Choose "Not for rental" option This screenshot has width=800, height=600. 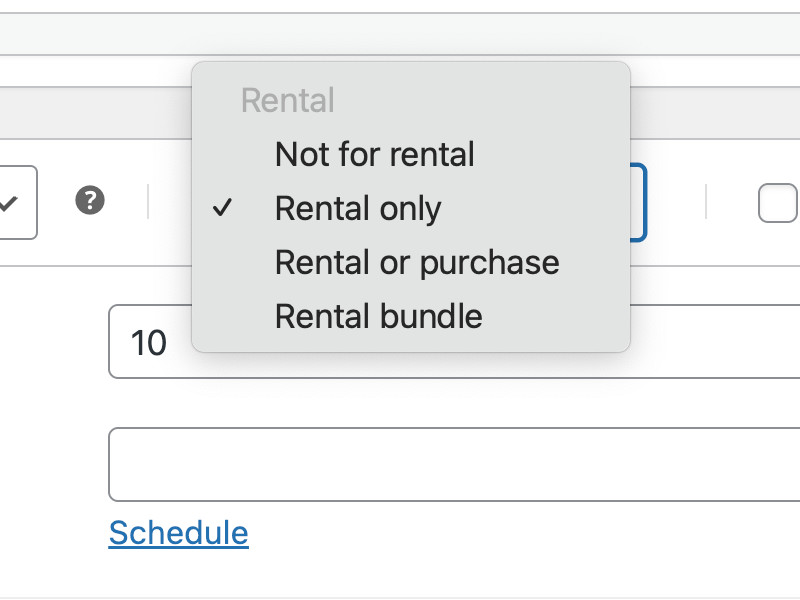coord(374,155)
